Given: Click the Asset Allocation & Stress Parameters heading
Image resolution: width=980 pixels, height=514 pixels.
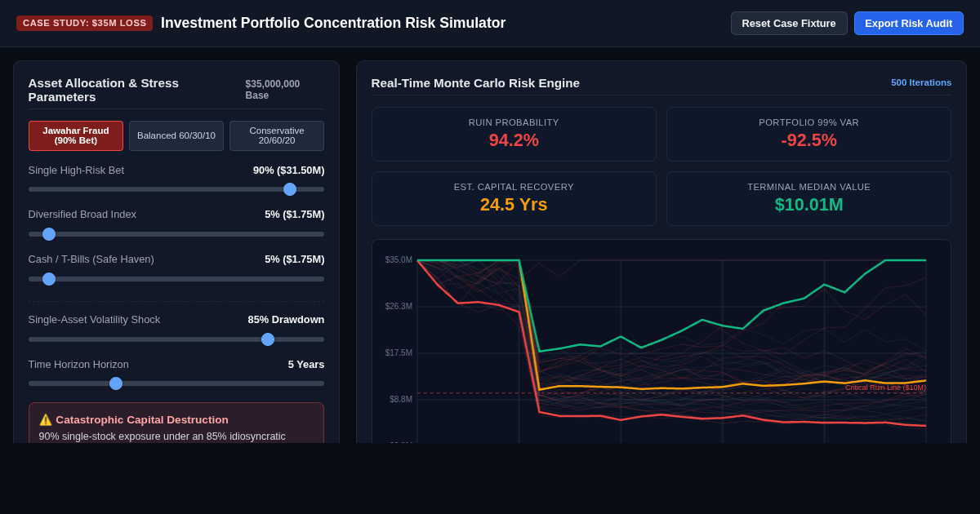Looking at the screenshot, I should (104, 90).
